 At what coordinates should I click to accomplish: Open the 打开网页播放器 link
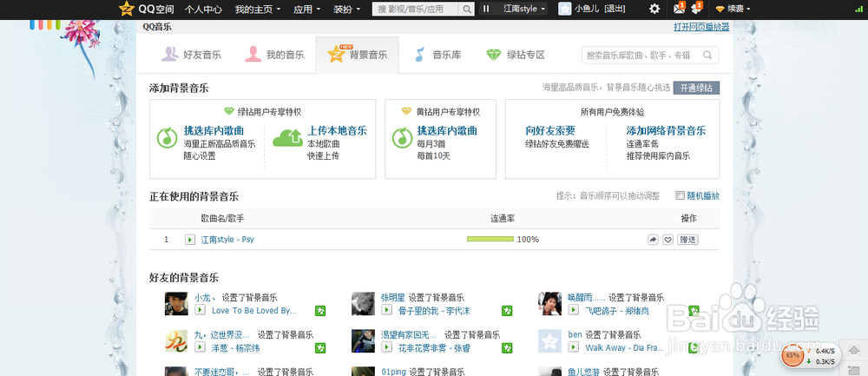click(701, 27)
